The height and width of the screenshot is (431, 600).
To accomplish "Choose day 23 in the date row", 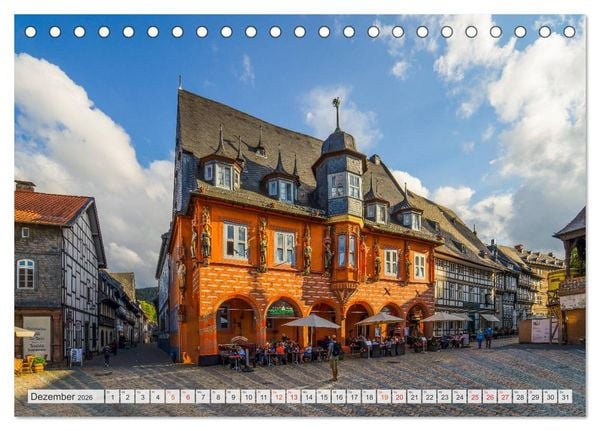I will pyautogui.click(x=445, y=397).
